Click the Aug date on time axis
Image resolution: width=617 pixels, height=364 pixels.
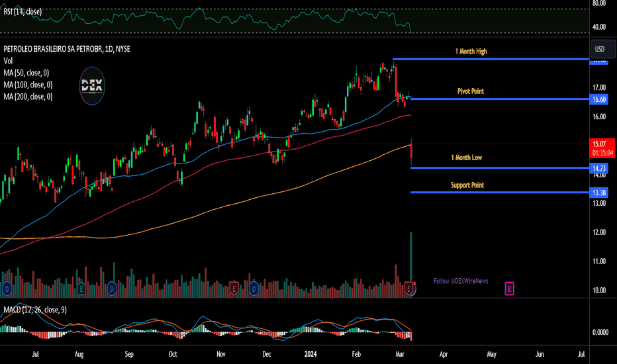[x=79, y=355]
